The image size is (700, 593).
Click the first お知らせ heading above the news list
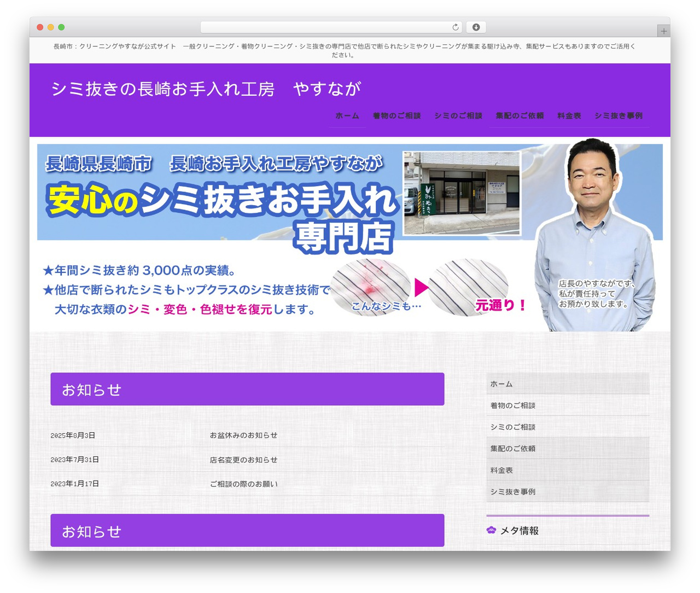pos(247,389)
